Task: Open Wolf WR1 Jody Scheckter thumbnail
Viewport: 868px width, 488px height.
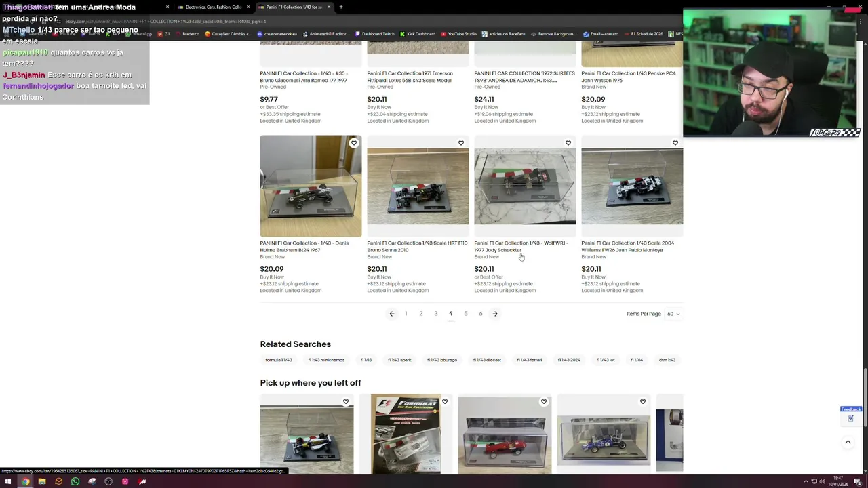Action: pos(525,186)
